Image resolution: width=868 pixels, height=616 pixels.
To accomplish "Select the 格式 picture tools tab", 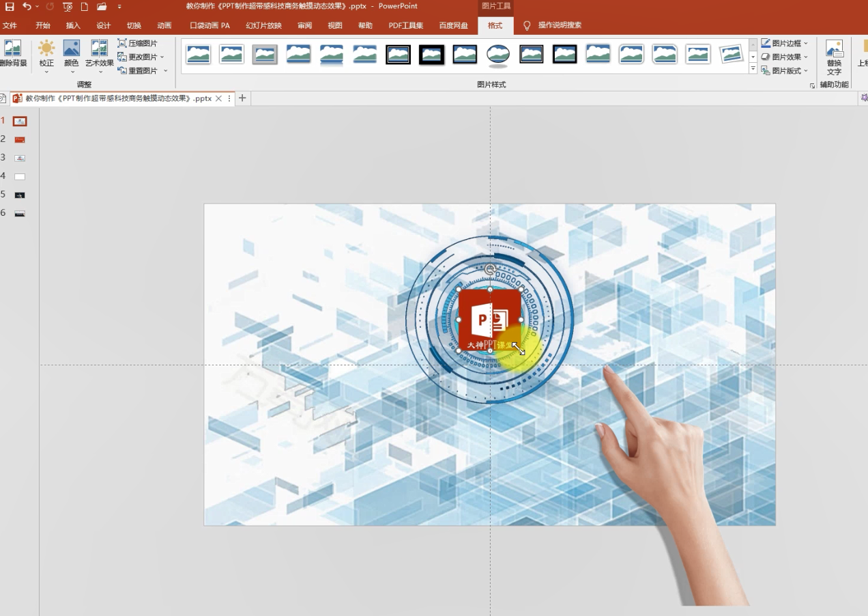I will (495, 25).
